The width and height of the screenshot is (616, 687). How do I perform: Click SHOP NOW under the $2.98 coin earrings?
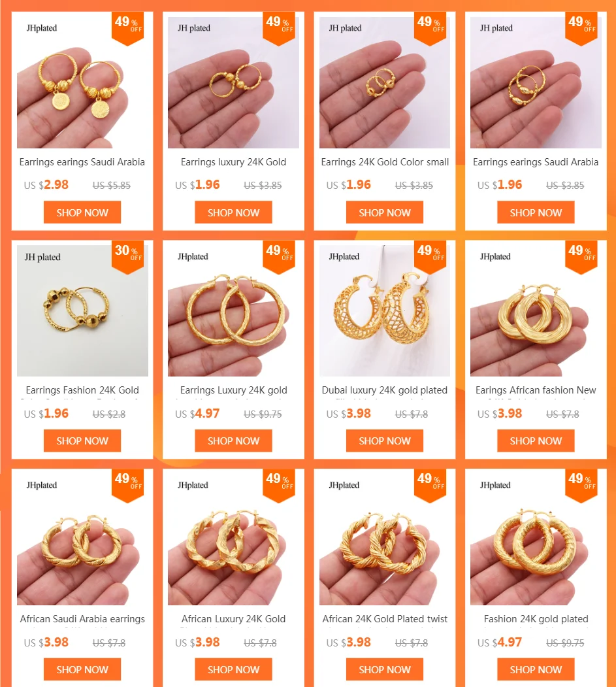(x=82, y=212)
